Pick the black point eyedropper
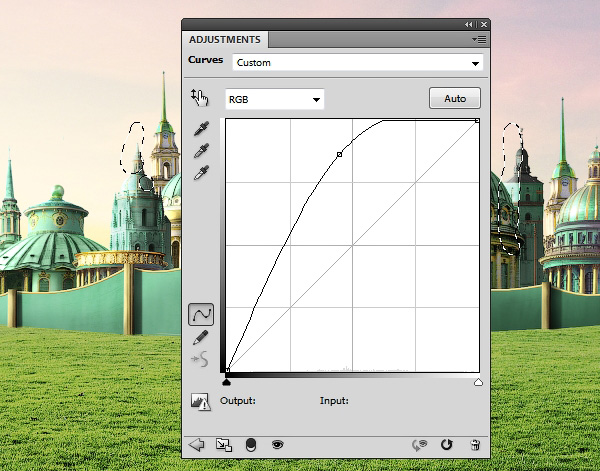The width and height of the screenshot is (600, 471). (x=201, y=129)
